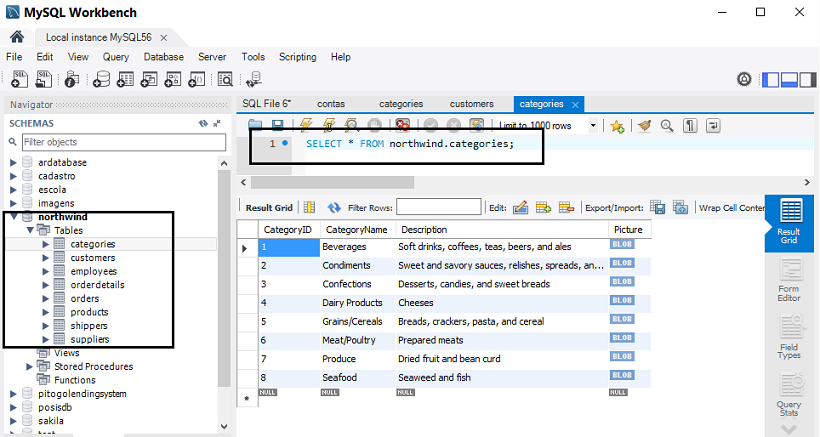
Task: Reconnect to the DBMS icon
Action: [x=254, y=79]
